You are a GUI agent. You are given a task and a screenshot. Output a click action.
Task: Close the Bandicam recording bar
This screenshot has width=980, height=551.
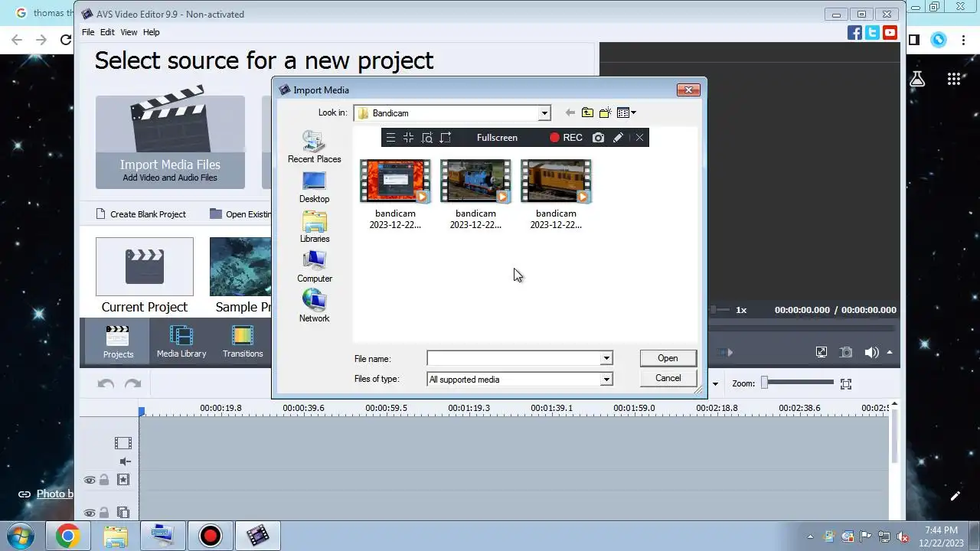pos(639,138)
